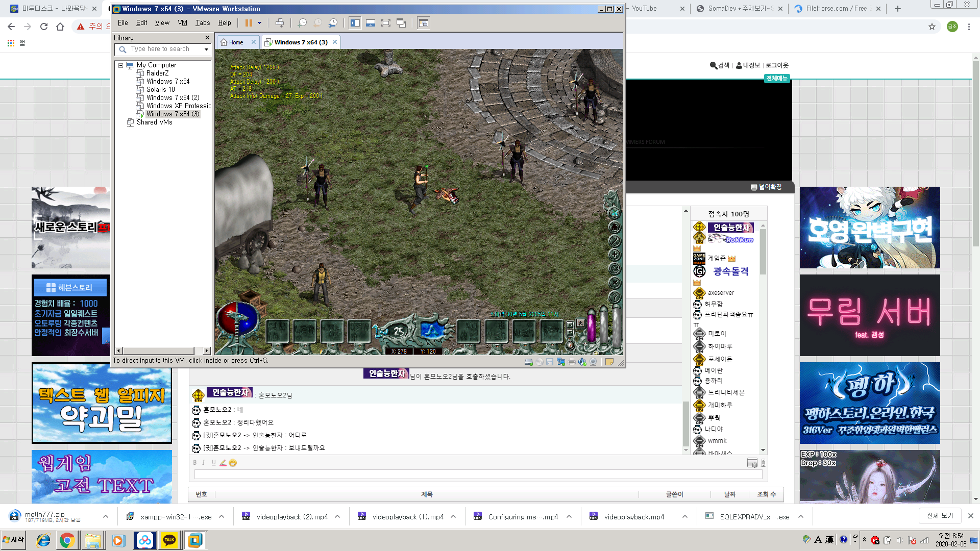
Task: Enter full screen mode in VMware
Action: point(386,23)
